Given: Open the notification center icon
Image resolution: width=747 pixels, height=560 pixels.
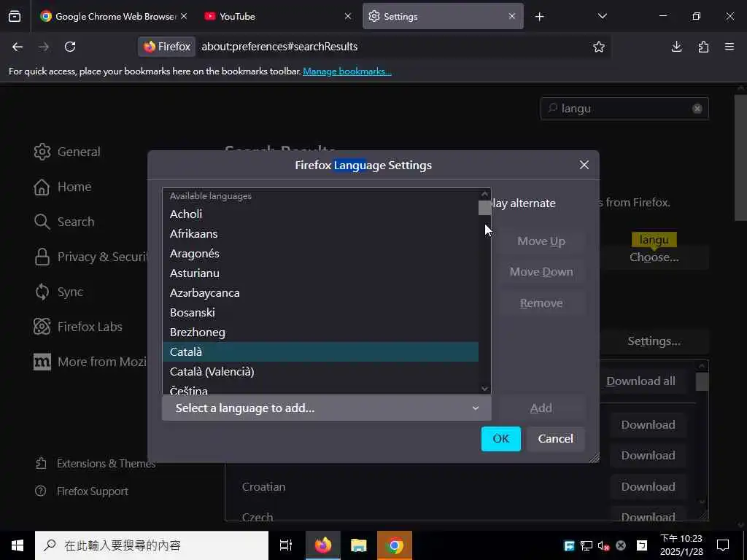Looking at the screenshot, I should (x=723, y=545).
